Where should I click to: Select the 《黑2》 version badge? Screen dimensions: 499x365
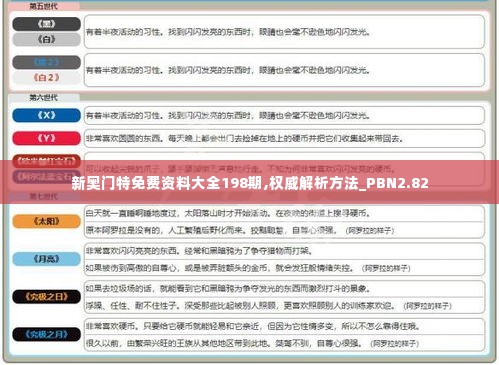pyautogui.click(x=46, y=62)
